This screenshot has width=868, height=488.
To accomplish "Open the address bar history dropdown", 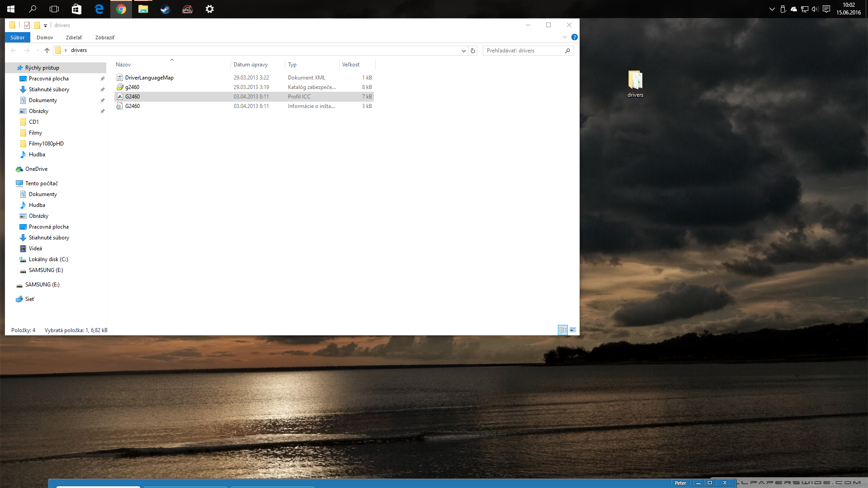I will (463, 51).
